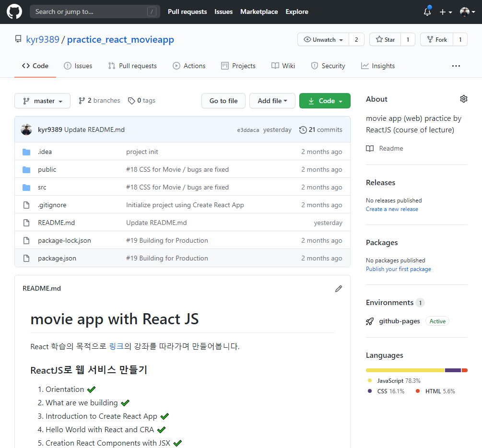Open the package.json file

57,258
